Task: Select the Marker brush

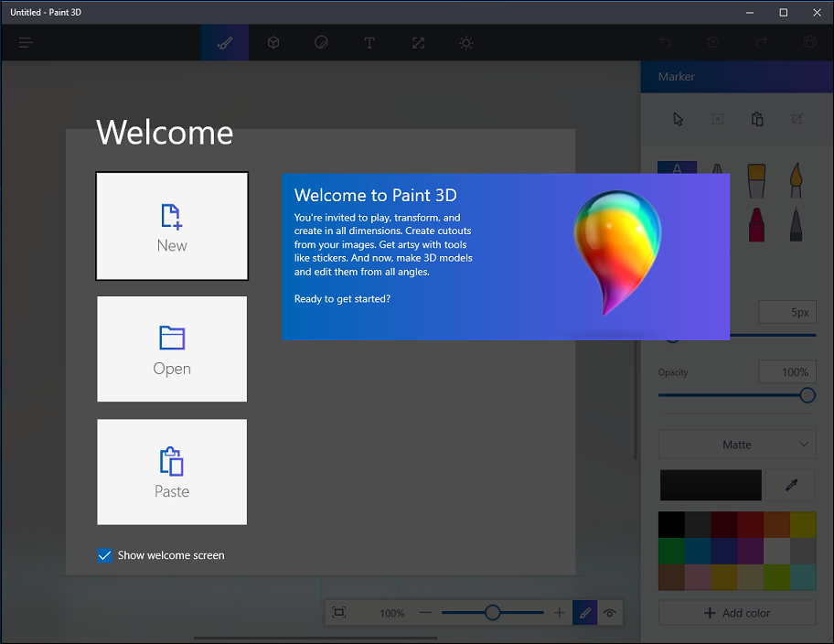Action: pos(677,167)
